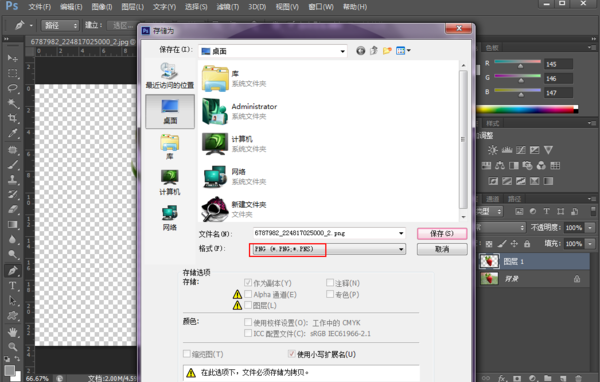Click the up one level folder icon
600x382 pixels.
click(x=374, y=51)
